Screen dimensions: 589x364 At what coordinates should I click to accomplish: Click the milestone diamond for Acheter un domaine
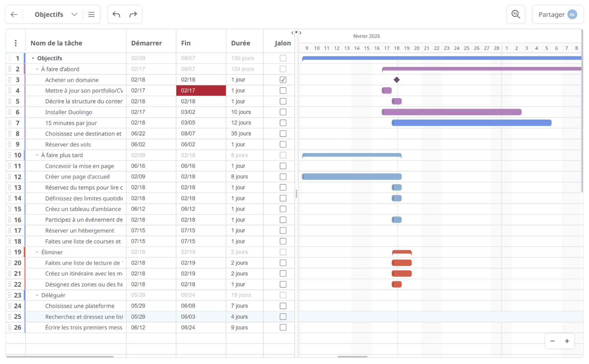[397, 80]
